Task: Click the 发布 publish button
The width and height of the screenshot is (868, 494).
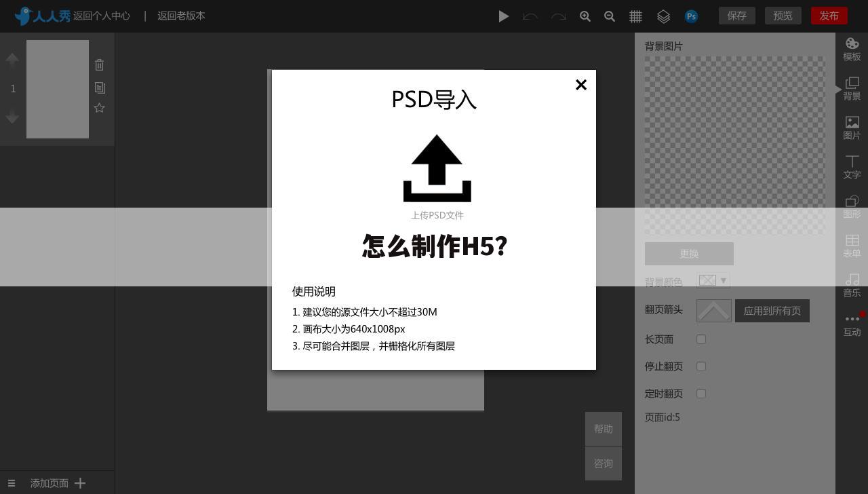Action: pyautogui.click(x=829, y=16)
